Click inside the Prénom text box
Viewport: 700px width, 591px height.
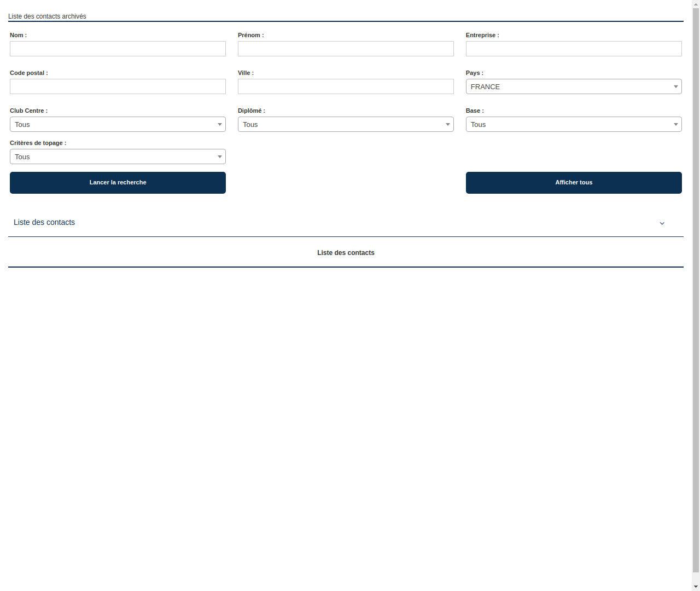click(x=346, y=49)
